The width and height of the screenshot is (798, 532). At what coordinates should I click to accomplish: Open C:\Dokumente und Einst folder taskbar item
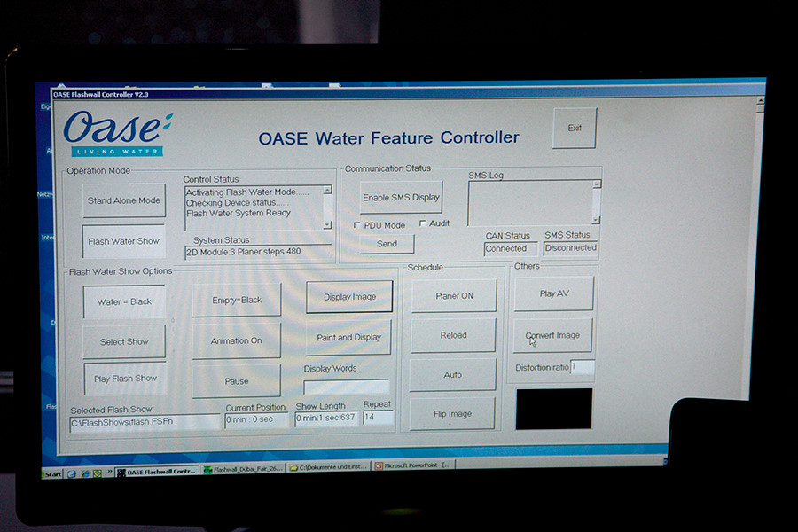click(329, 467)
